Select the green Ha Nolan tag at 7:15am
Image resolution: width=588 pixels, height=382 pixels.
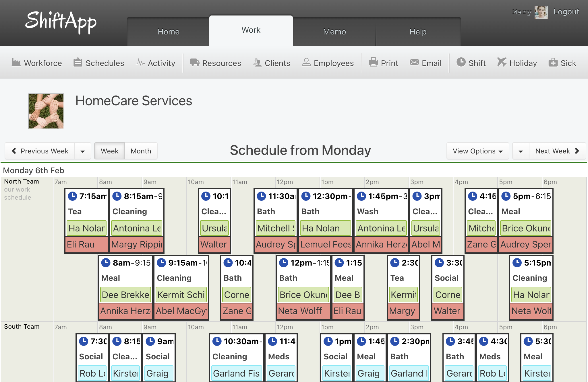(x=86, y=228)
